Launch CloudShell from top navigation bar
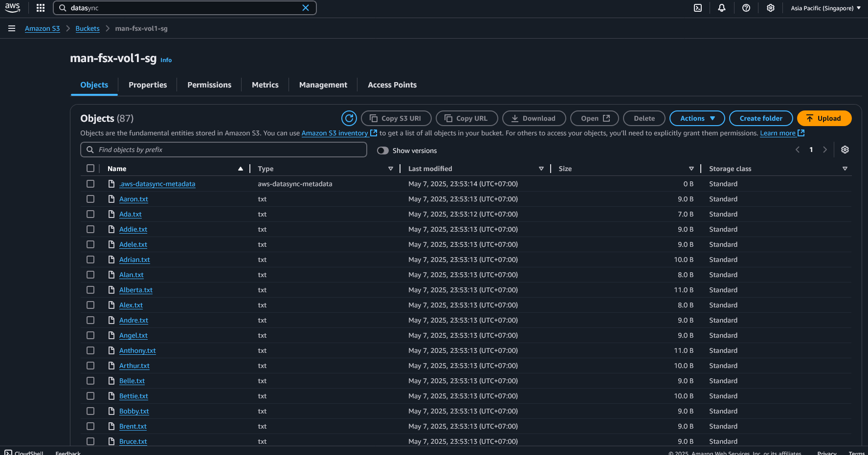The height and width of the screenshot is (455, 868). (698, 8)
